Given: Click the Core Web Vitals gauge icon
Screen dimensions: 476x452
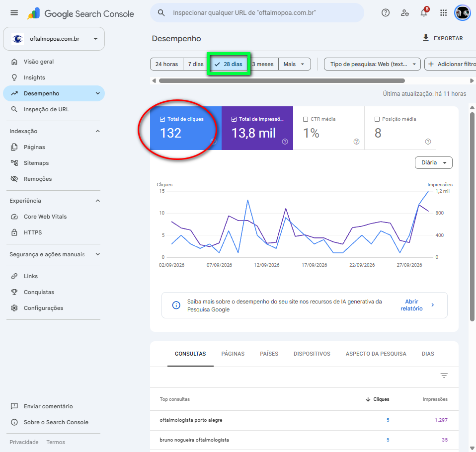Looking at the screenshot, I should [14, 217].
